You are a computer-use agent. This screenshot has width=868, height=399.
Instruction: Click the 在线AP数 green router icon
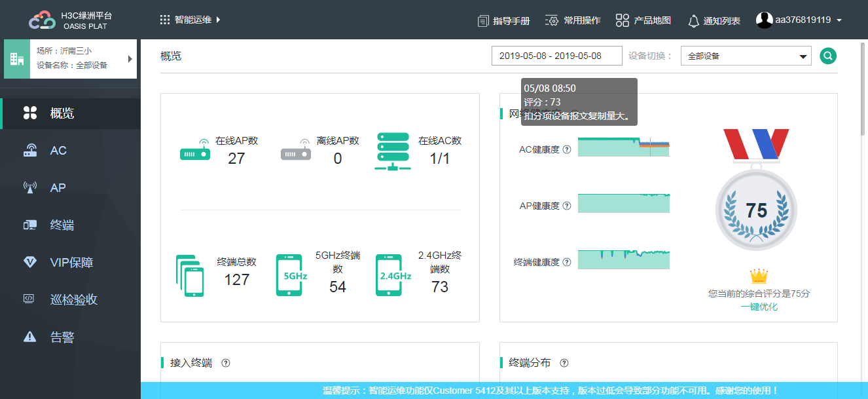(x=195, y=151)
